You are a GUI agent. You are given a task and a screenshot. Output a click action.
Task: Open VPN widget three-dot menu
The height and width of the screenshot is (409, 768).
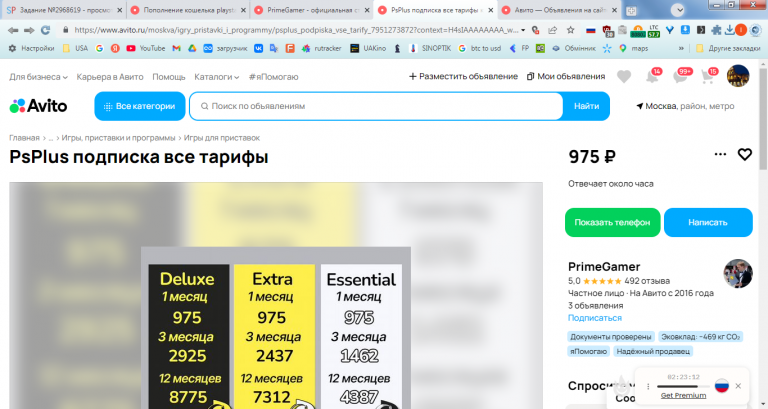[648, 386]
